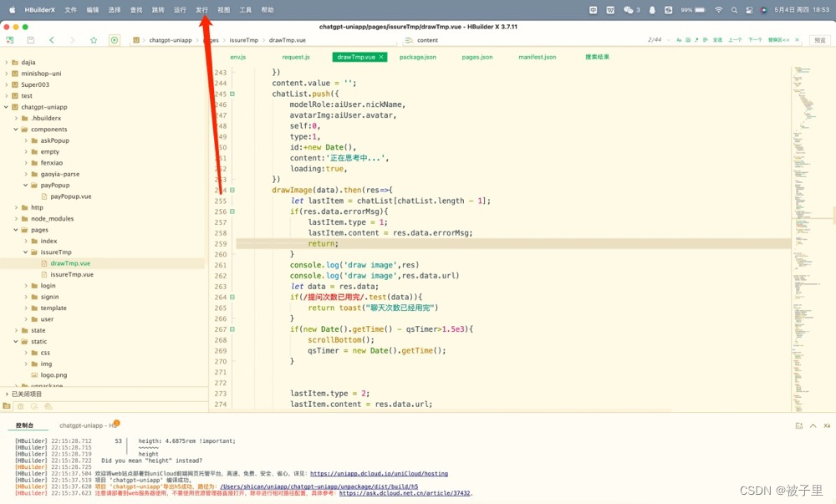
Task: Select drawTmp.vue in project tree
Action: (x=70, y=264)
